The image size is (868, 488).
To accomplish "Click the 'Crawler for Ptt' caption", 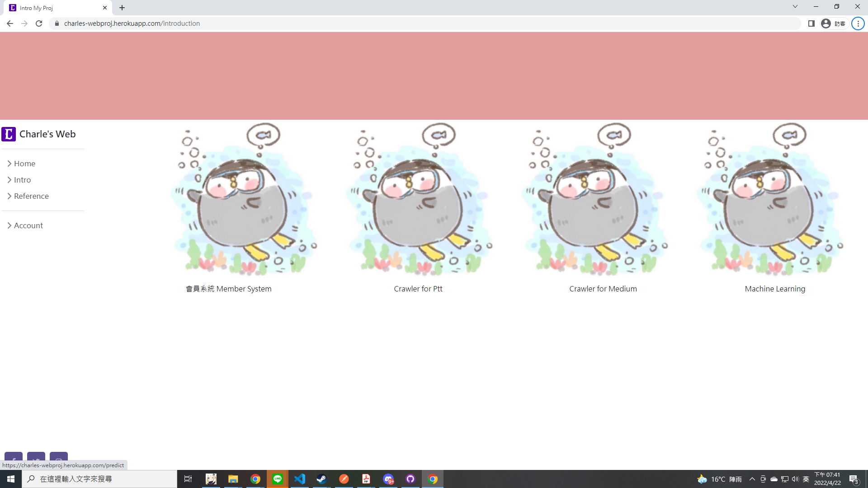I will click(x=418, y=289).
